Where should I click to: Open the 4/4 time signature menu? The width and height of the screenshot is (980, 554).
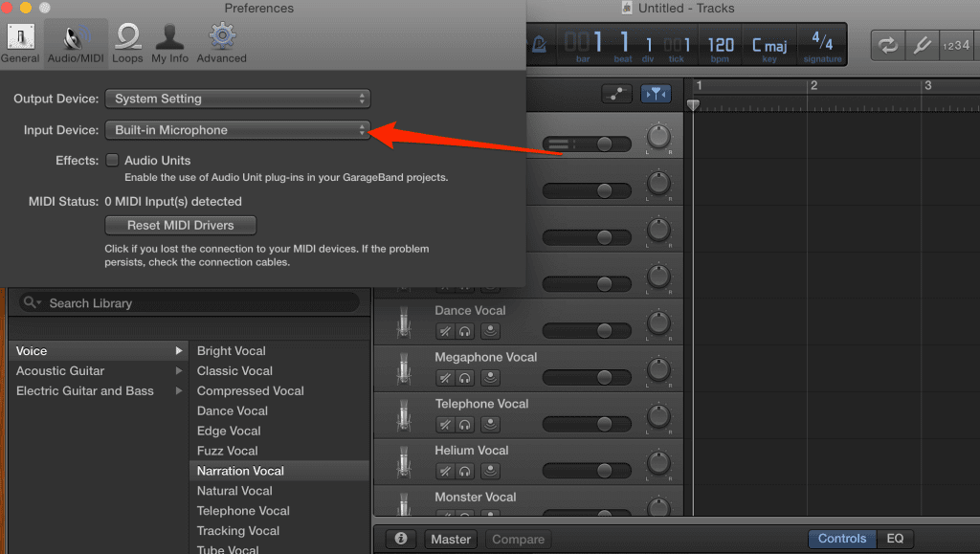pyautogui.click(x=822, y=45)
